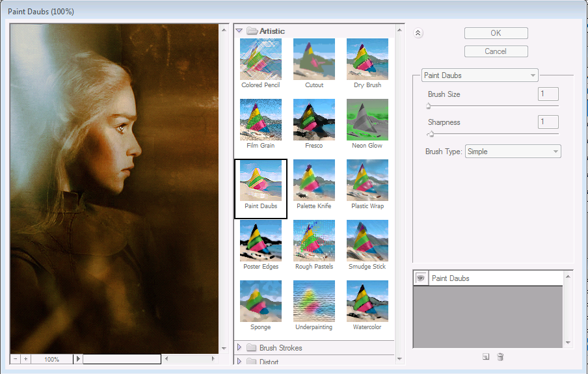Image resolution: width=588 pixels, height=374 pixels.
Task: Hide the Paint Daubs effect layer
Action: coord(420,278)
